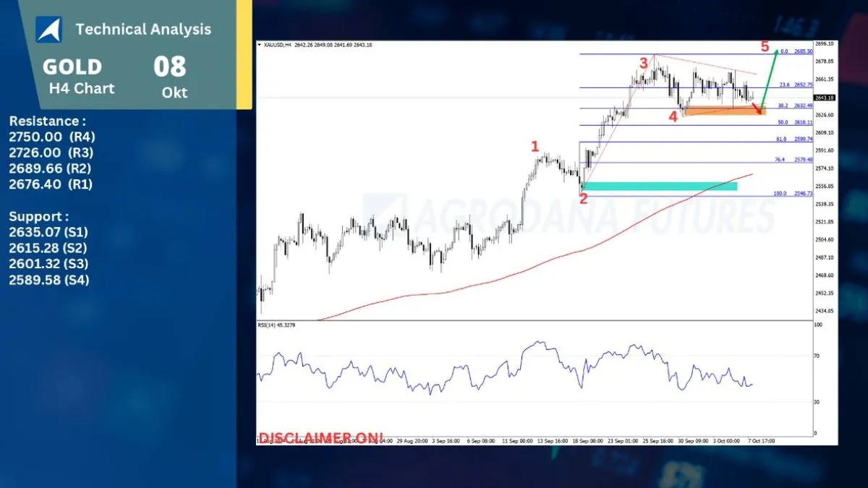Select support level '2615.28 (S2)'
868x488 pixels.
[49, 248]
